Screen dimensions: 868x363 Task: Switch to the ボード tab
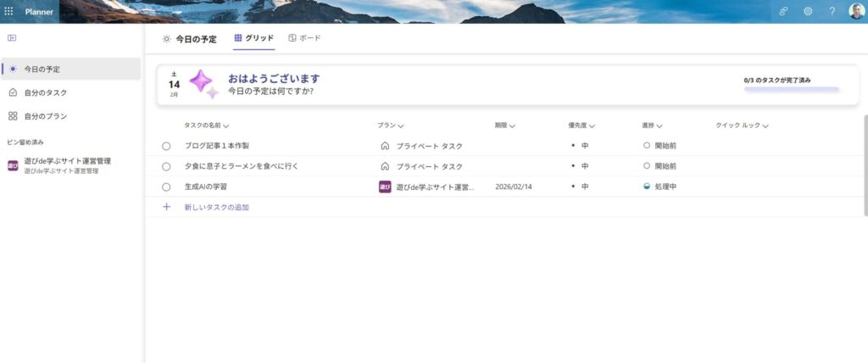(x=304, y=38)
